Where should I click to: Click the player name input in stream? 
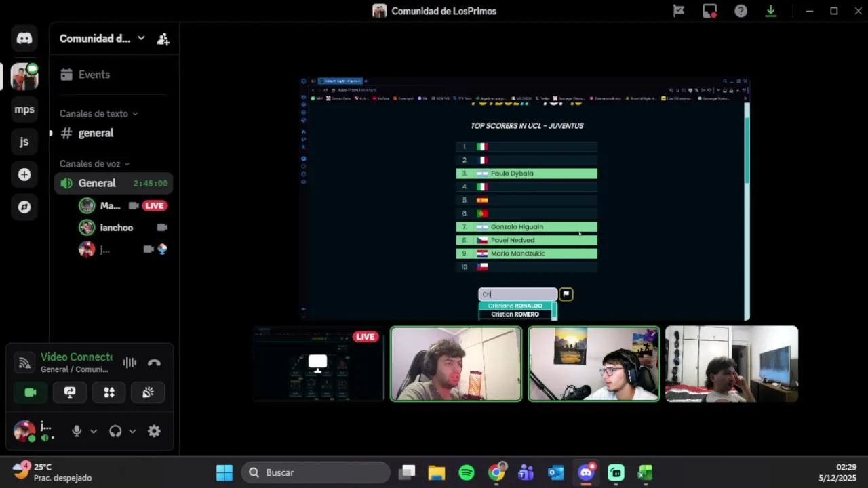517,294
